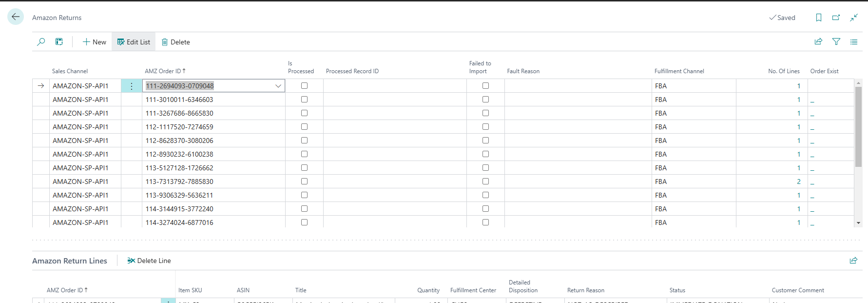The image size is (868, 303).
Task: Add a new return with New button
Action: click(x=95, y=42)
